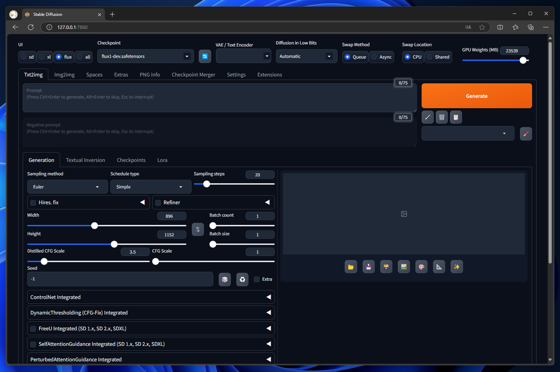Set swap location to CPU
Viewport: 560px width, 372px height.
[x=413, y=57]
